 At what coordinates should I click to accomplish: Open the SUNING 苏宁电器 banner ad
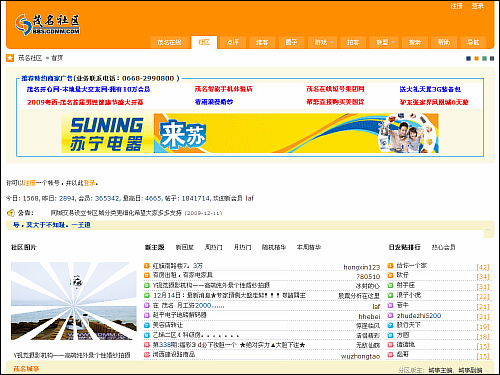tap(250, 133)
